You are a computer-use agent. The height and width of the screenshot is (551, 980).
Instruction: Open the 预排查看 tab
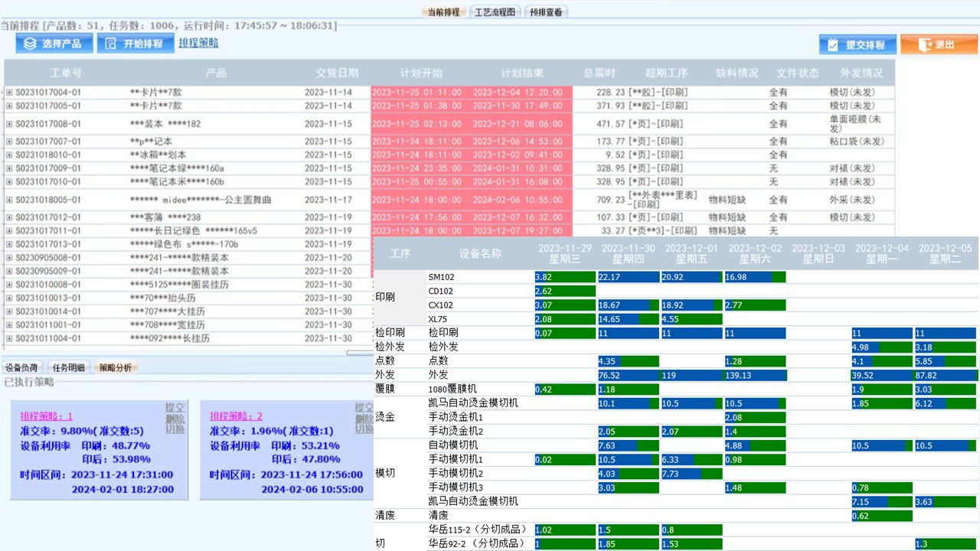(x=545, y=12)
